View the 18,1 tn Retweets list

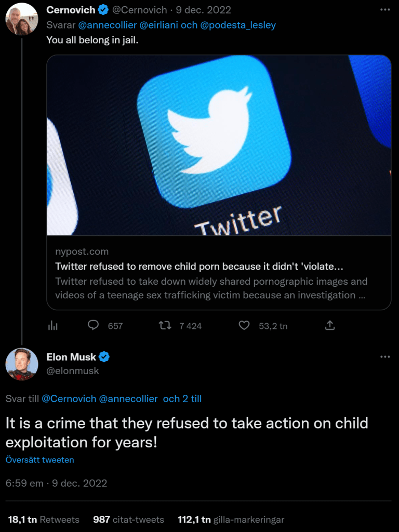44,520
